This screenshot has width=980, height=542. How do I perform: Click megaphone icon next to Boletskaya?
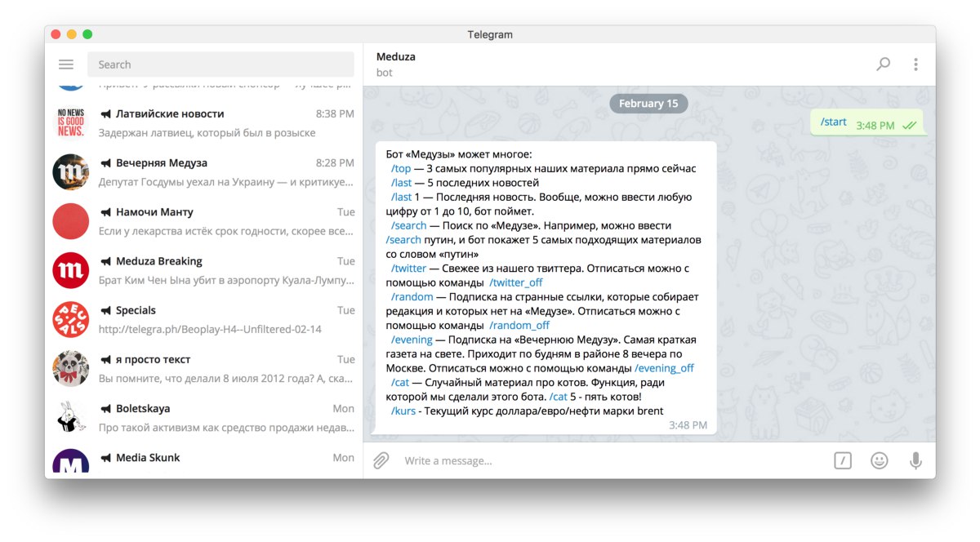pos(105,408)
